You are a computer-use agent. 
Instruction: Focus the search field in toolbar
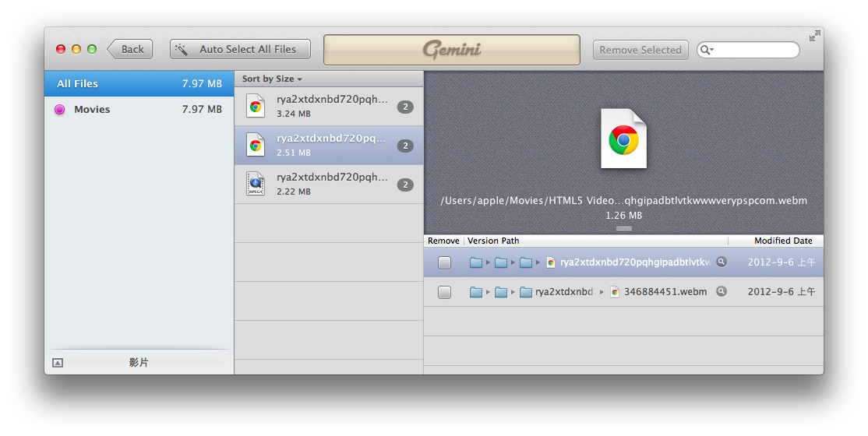(749, 50)
